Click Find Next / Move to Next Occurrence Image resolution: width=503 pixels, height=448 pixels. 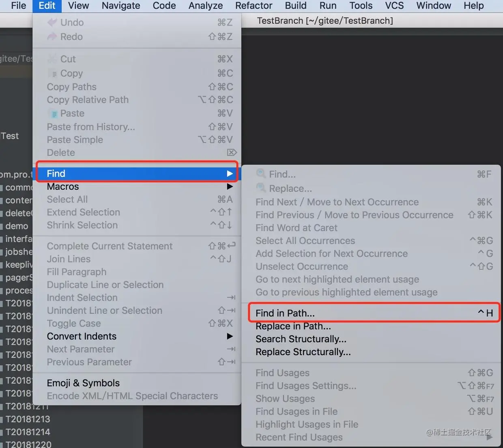point(371,202)
